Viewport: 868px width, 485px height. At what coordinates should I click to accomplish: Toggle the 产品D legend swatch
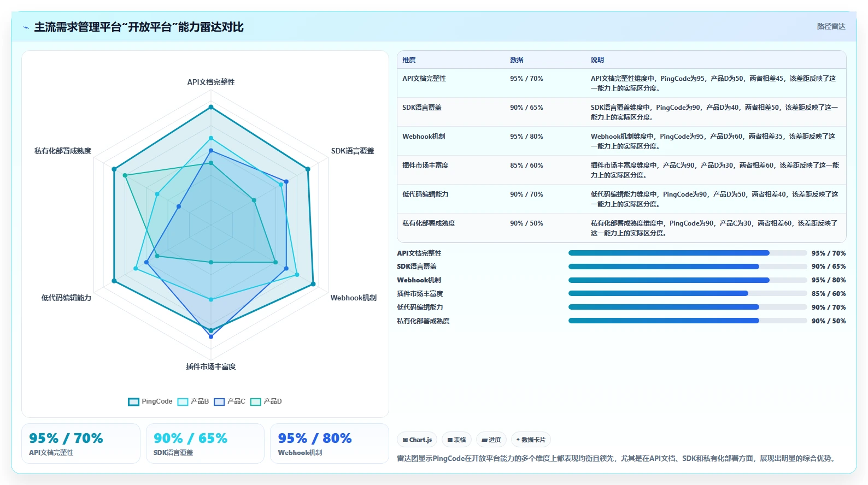256,402
